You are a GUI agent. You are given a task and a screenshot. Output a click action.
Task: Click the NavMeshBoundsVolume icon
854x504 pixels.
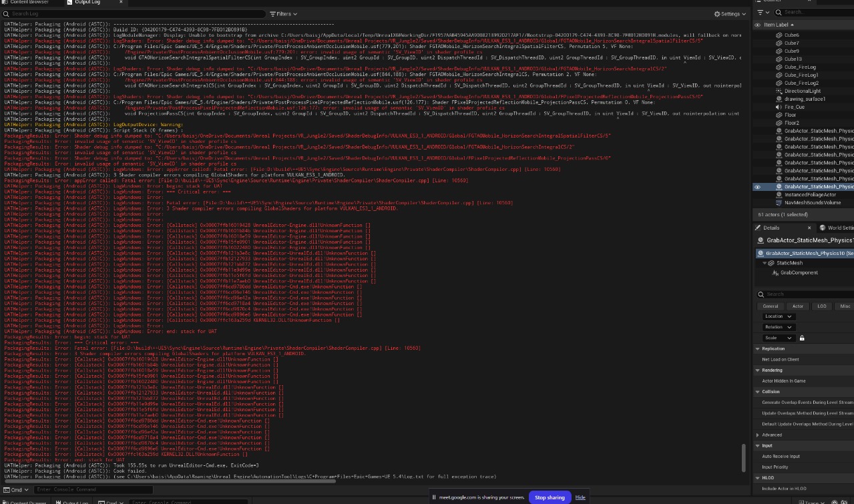tap(779, 203)
